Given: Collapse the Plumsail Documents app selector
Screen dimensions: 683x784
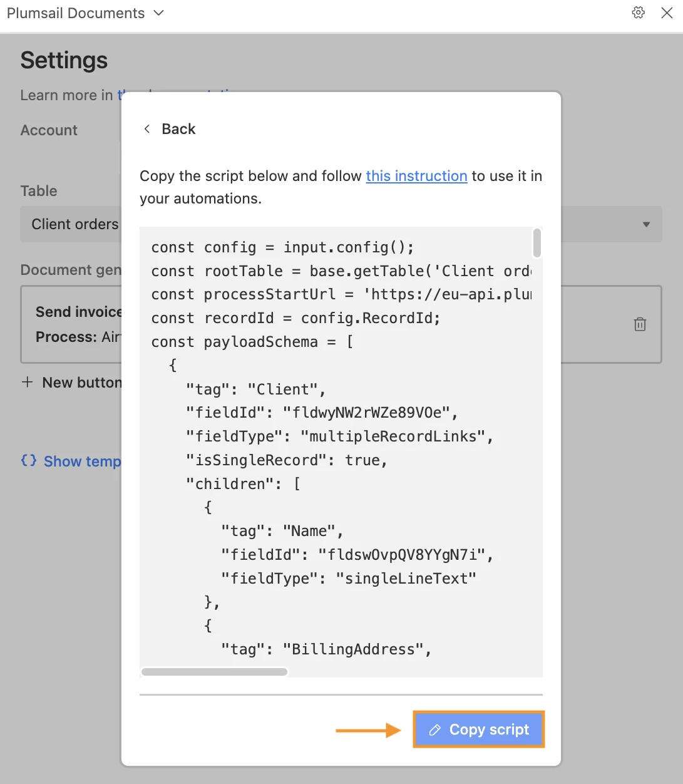Looking at the screenshot, I should tap(158, 13).
